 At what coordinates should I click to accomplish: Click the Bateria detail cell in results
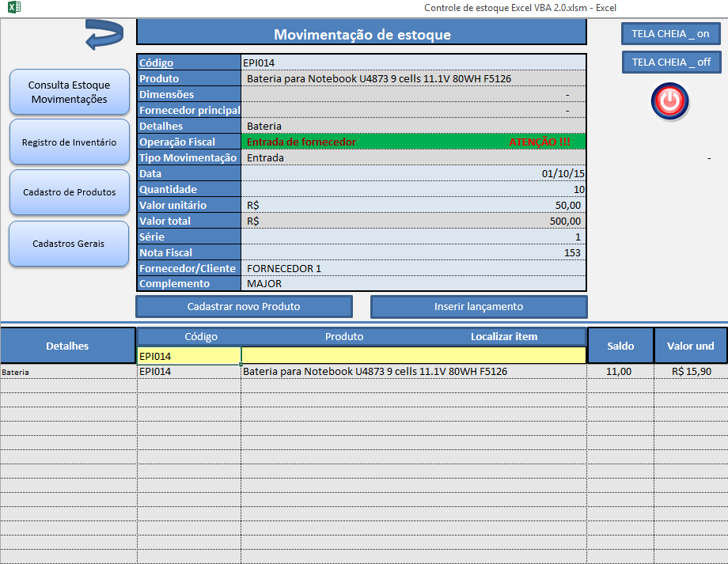68,372
